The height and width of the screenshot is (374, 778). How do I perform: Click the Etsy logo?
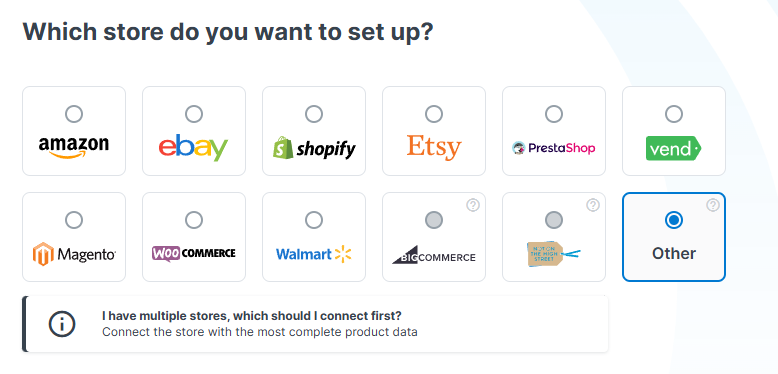pos(434,147)
